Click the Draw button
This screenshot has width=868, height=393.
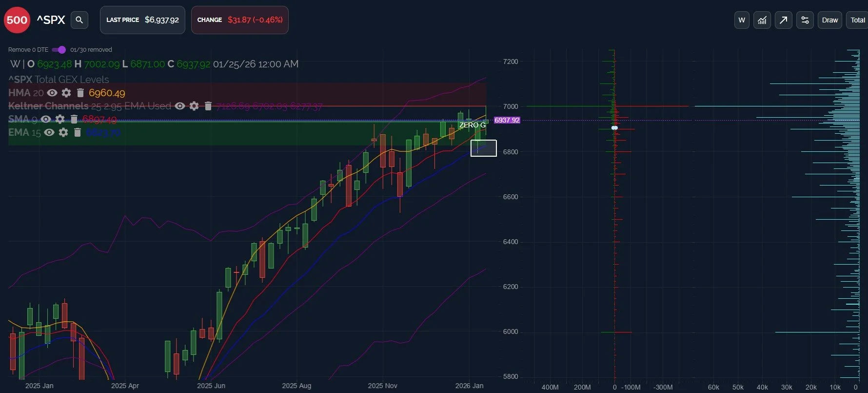click(x=830, y=20)
